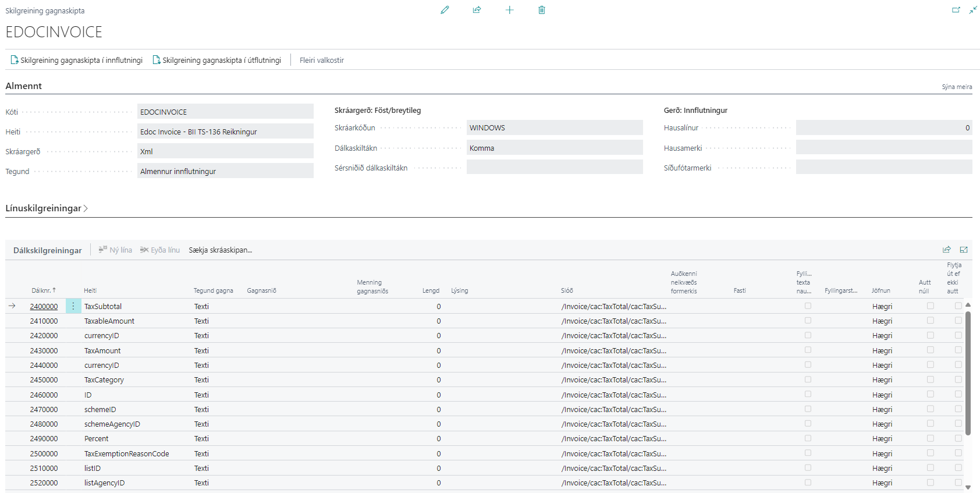
Task: Click the grid vertical scrollbar
Action: point(968,373)
